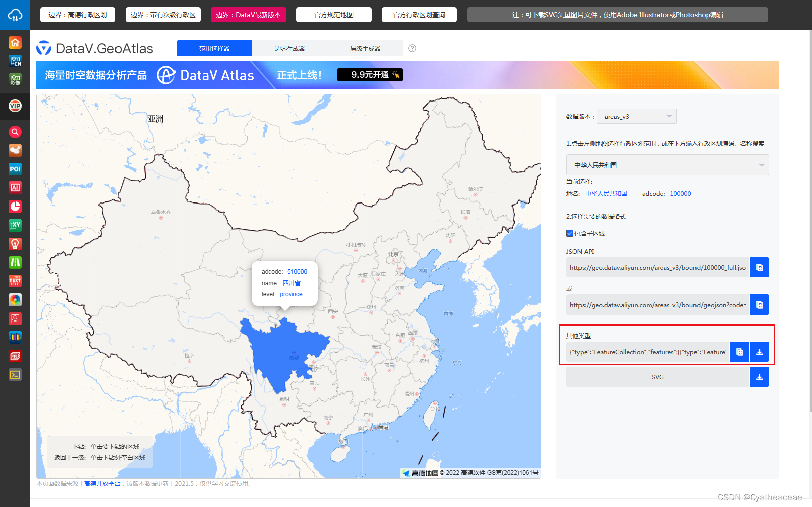This screenshot has width=812, height=507.
Task: Open the red search magnifier sidebar icon
Action: pos(15,132)
